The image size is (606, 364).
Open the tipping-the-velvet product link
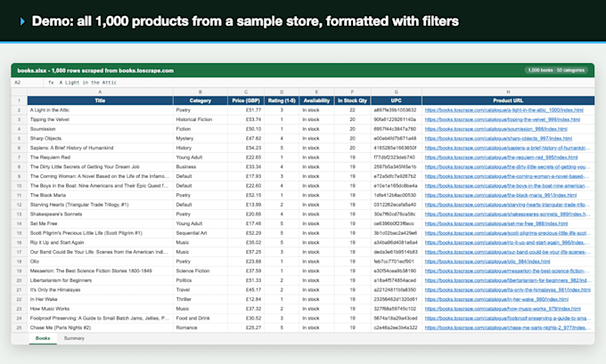point(503,119)
